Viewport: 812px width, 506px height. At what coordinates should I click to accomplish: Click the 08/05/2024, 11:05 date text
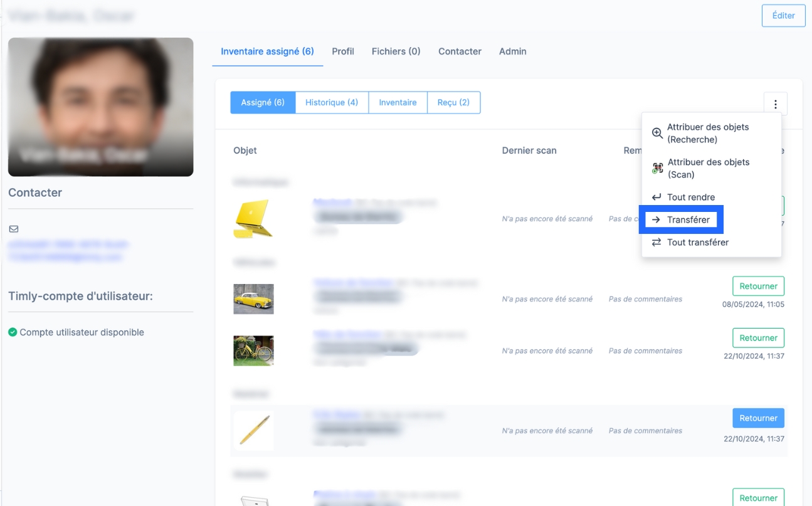(753, 305)
